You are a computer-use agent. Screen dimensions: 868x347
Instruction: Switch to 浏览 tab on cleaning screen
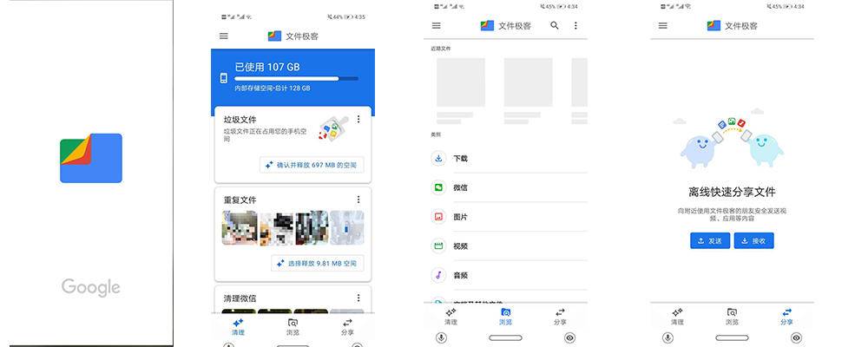pyautogui.click(x=293, y=327)
